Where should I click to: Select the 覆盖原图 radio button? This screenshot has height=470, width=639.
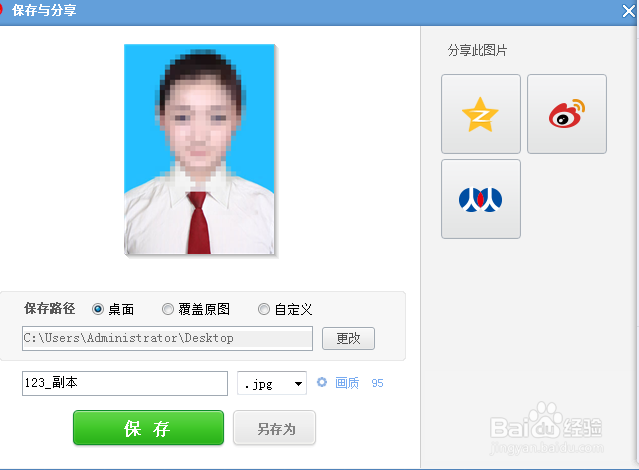[167, 309]
